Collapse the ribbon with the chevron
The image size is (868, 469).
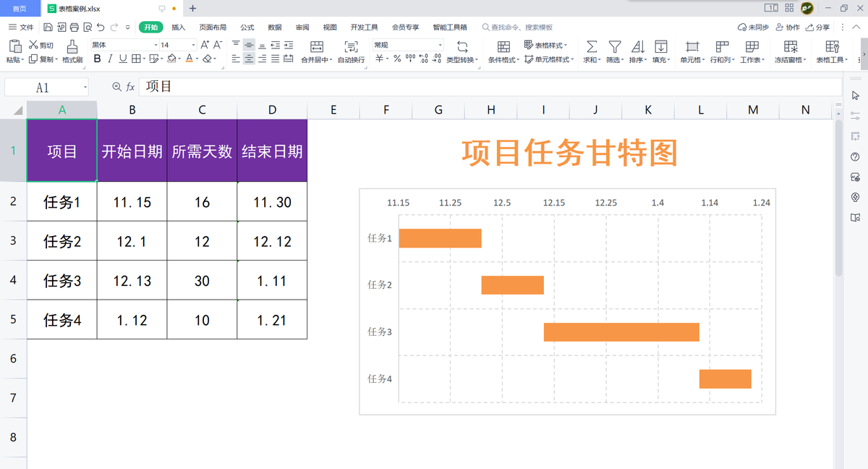tap(857, 27)
